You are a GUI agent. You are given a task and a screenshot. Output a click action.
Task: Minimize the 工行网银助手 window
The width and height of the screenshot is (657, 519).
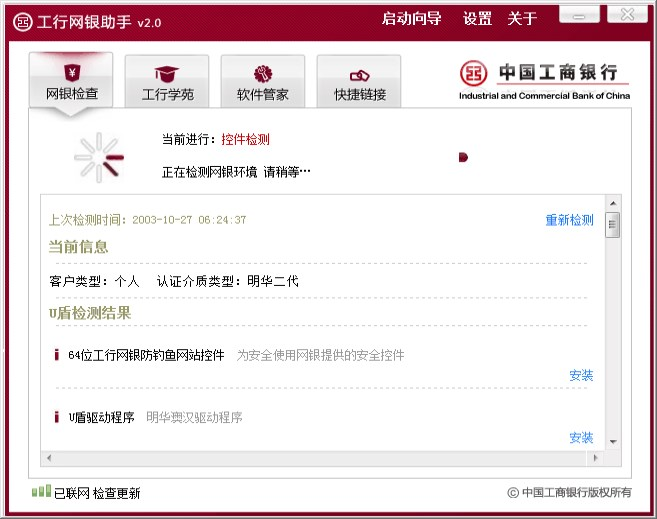pyautogui.click(x=572, y=15)
